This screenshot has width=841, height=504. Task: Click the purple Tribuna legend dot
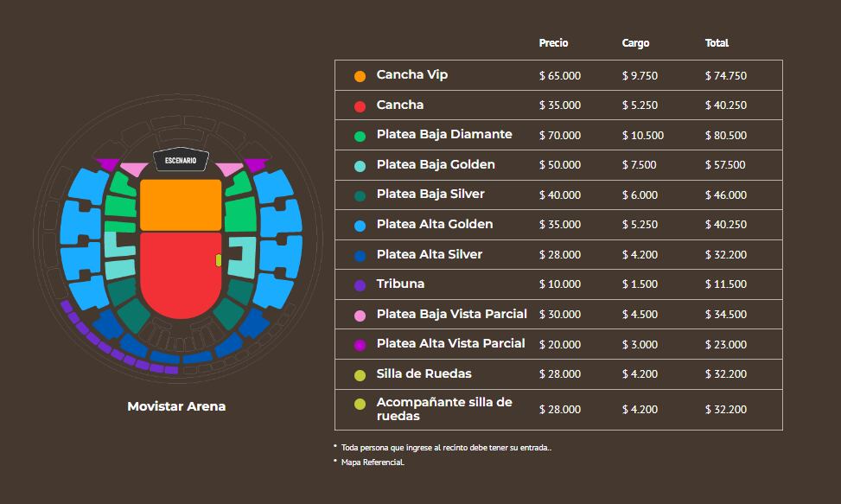(x=360, y=285)
